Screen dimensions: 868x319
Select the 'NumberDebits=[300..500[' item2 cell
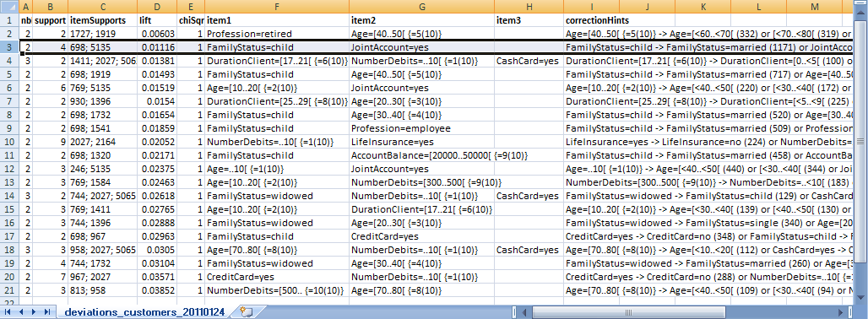coord(422,183)
